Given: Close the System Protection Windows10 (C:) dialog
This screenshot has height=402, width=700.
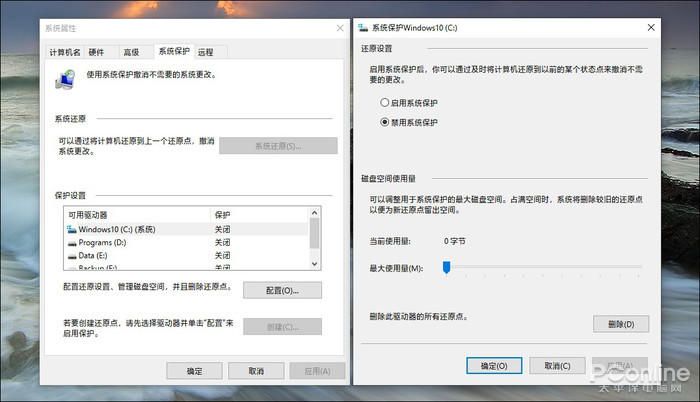Looking at the screenshot, I should tap(651, 28).
